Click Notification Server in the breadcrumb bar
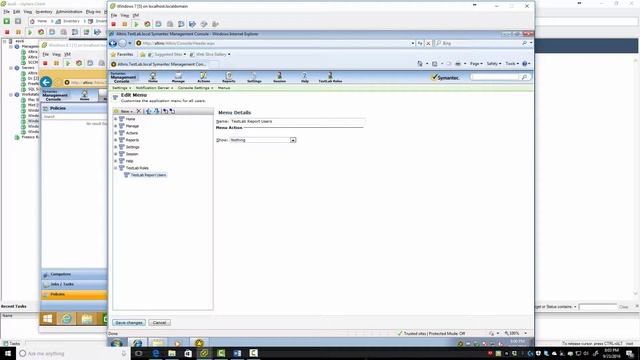Viewport: 640px width, 360px height. [x=152, y=88]
